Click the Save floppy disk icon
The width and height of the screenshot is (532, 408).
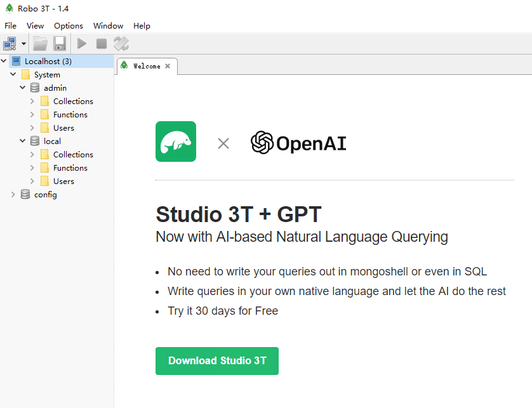60,44
